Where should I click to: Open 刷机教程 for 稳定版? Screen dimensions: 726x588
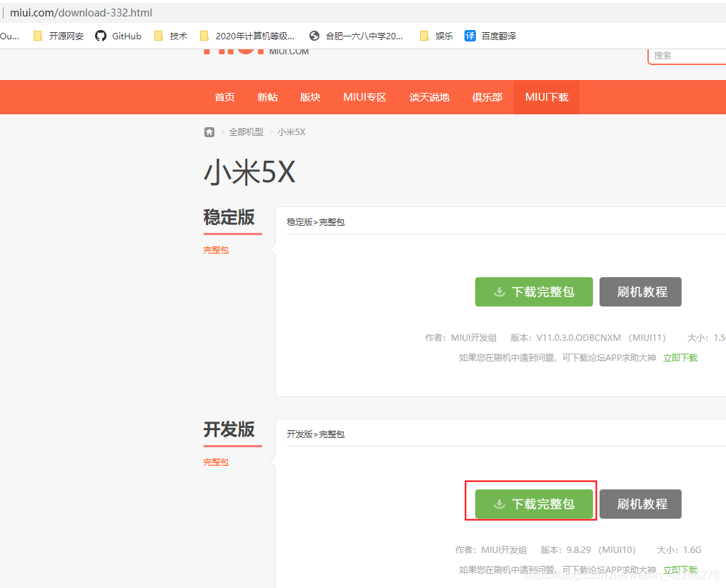pos(640,291)
